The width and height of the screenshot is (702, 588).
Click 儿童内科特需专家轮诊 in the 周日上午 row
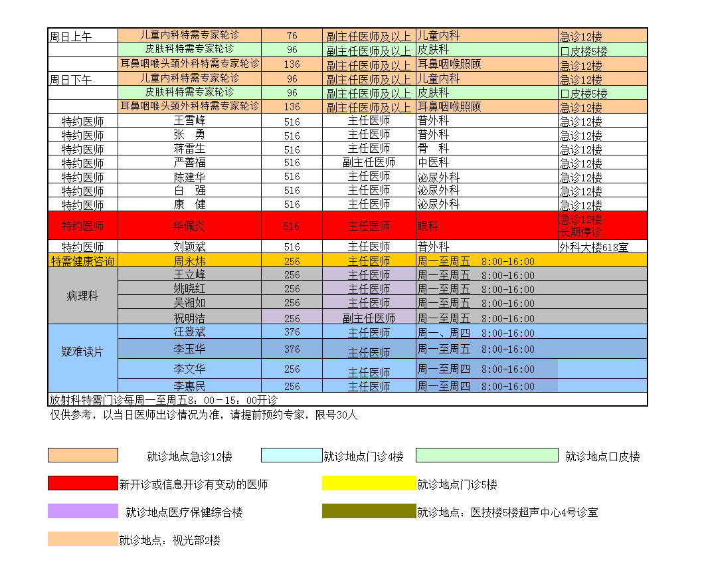[189, 35]
